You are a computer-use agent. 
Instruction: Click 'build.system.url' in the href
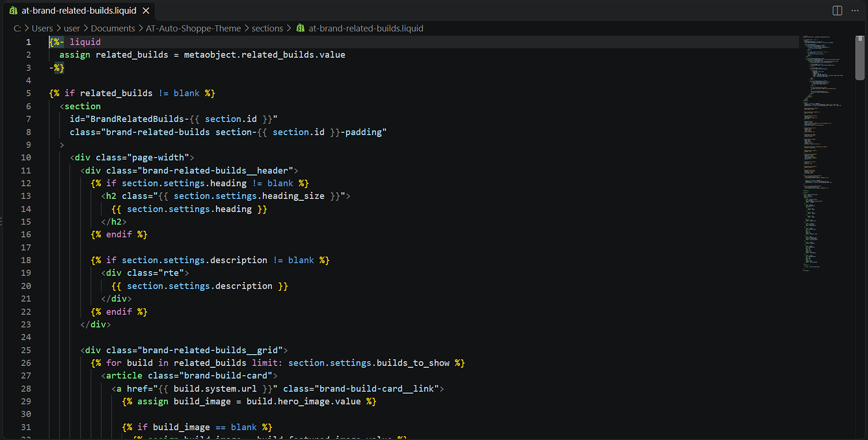tap(215, 388)
